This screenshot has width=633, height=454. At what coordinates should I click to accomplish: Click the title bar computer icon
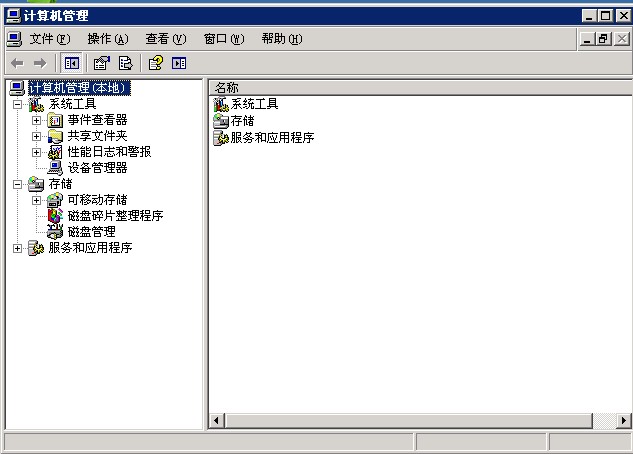tap(14, 16)
